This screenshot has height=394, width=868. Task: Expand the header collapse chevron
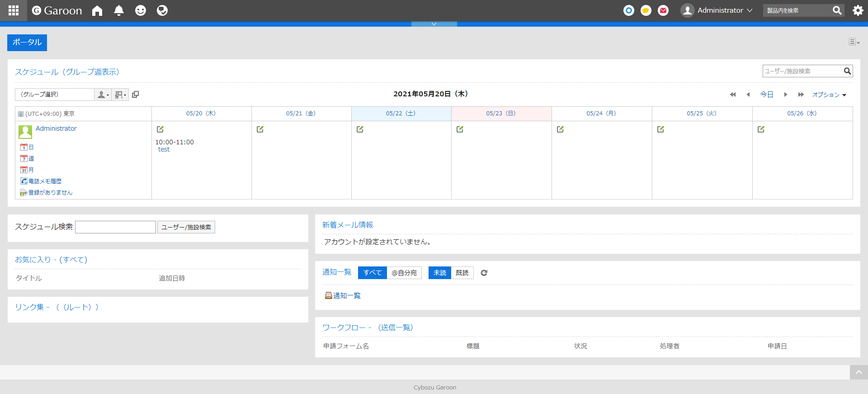point(434,24)
